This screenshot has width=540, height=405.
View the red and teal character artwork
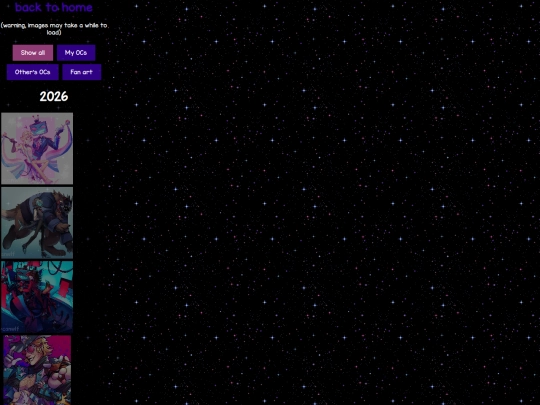coord(37,297)
